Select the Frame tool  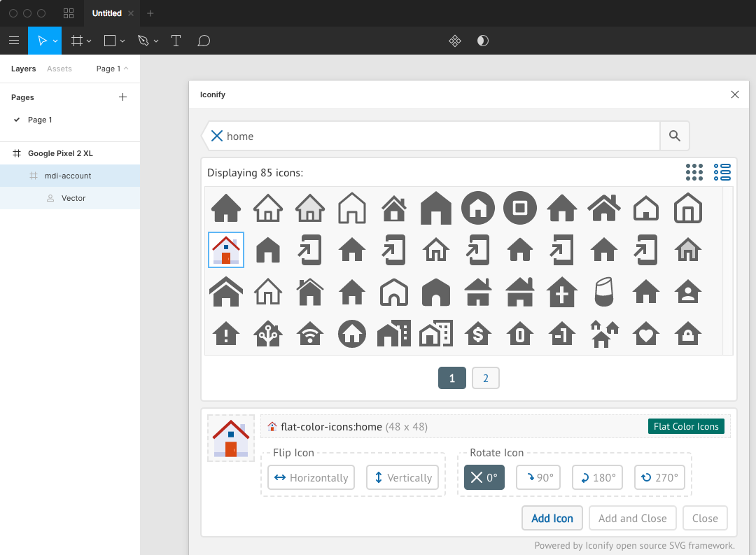click(x=77, y=41)
